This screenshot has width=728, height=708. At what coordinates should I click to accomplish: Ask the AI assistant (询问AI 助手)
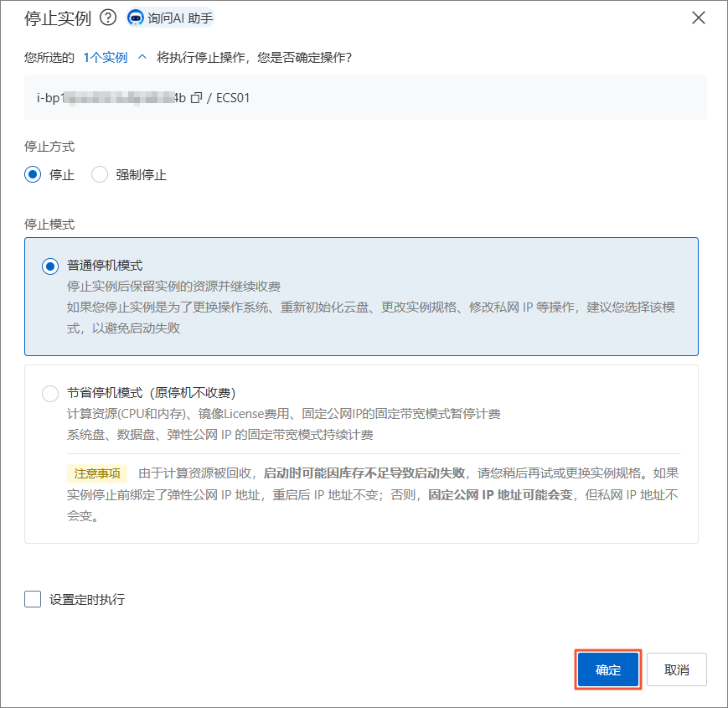[170, 18]
